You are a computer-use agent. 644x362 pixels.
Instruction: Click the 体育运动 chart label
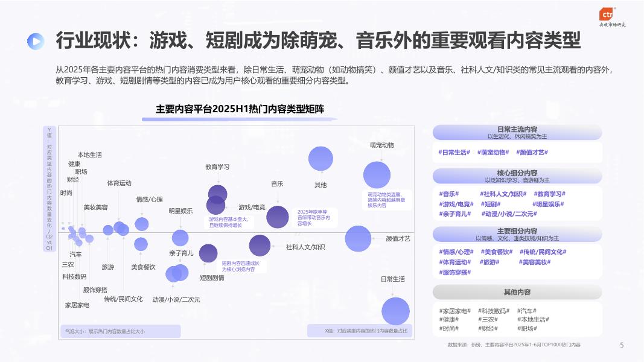tap(119, 183)
